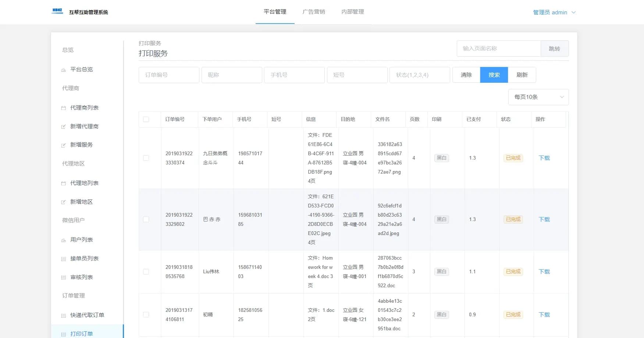Image resolution: width=644 pixels, height=338 pixels.
Task: Expand the 管理员 admin user menu
Action: [x=554, y=13]
